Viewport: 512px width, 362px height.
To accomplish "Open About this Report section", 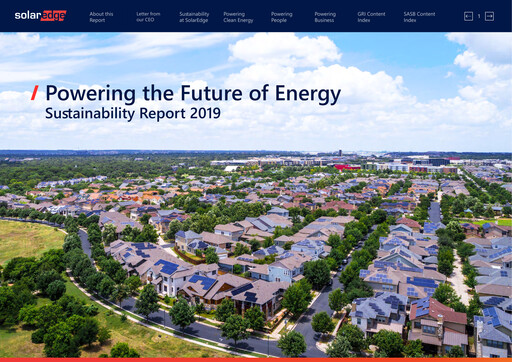I will point(101,17).
